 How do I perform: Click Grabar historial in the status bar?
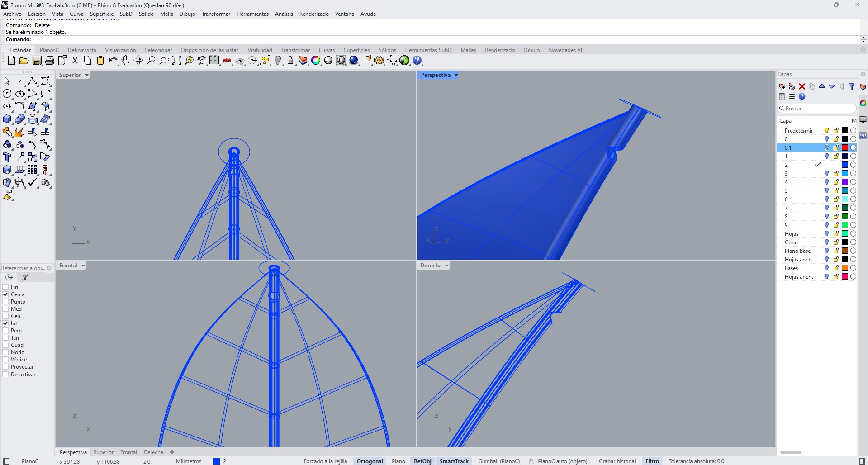[x=617, y=461]
